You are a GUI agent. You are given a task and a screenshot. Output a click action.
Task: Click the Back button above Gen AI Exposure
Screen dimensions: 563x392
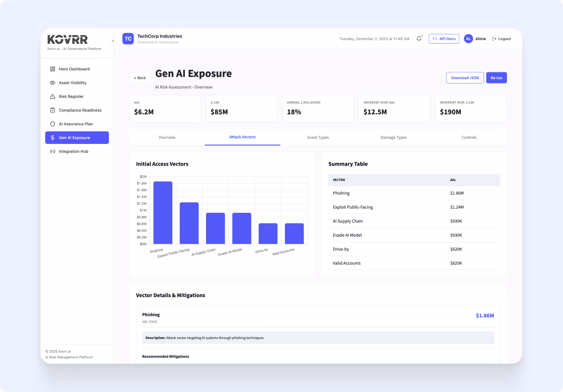click(140, 77)
